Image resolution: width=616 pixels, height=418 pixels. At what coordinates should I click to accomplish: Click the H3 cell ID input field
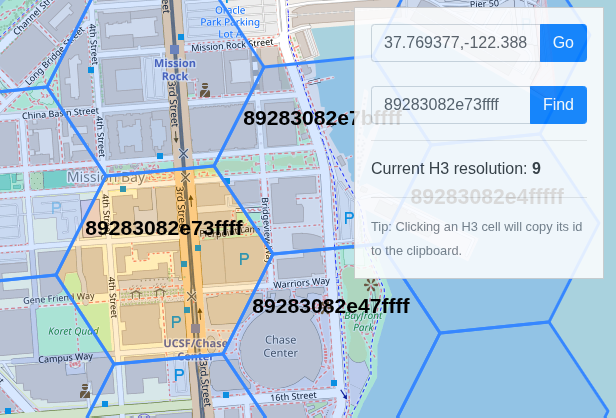(x=450, y=105)
